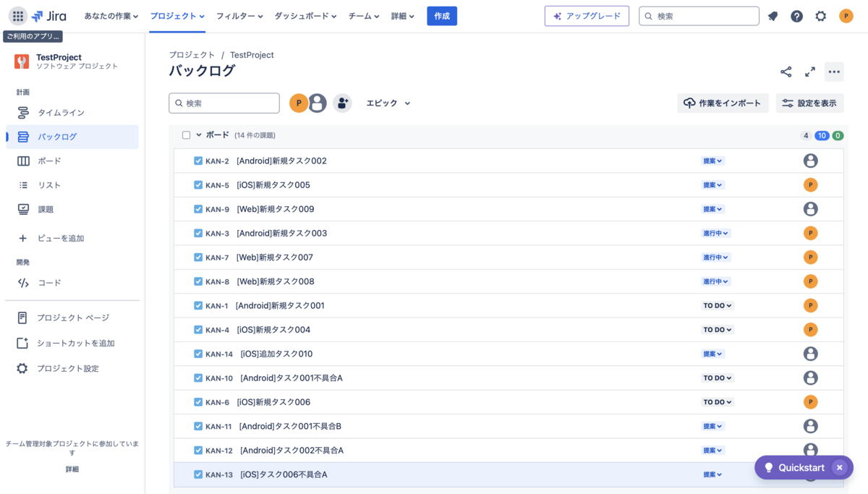Viewport: 868px width, 494px height.
Task: Open the エピック filter dropdown
Action: (x=388, y=103)
